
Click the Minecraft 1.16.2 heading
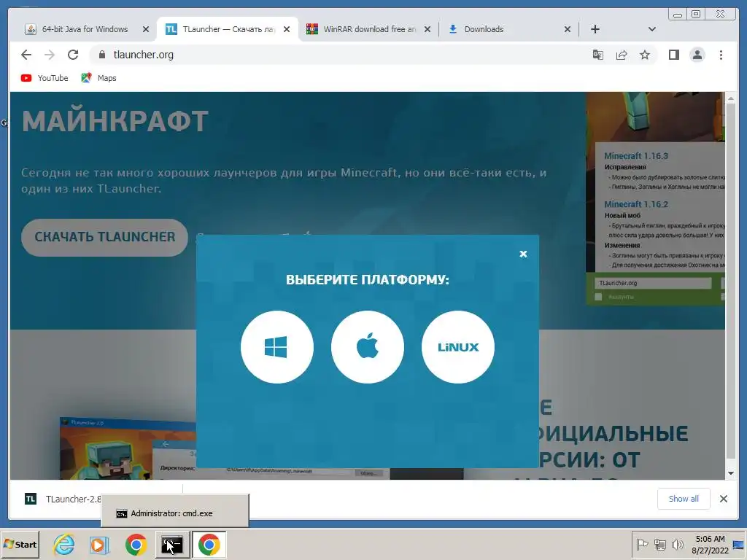pos(636,204)
